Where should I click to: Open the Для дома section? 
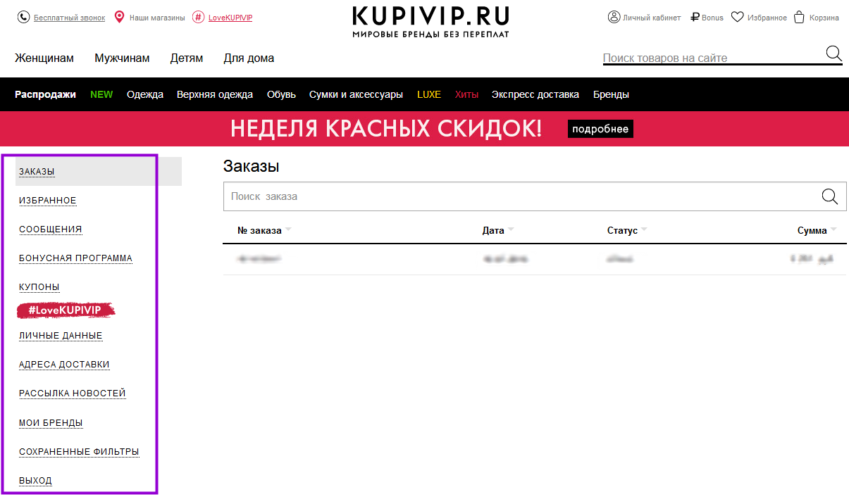pyautogui.click(x=249, y=58)
